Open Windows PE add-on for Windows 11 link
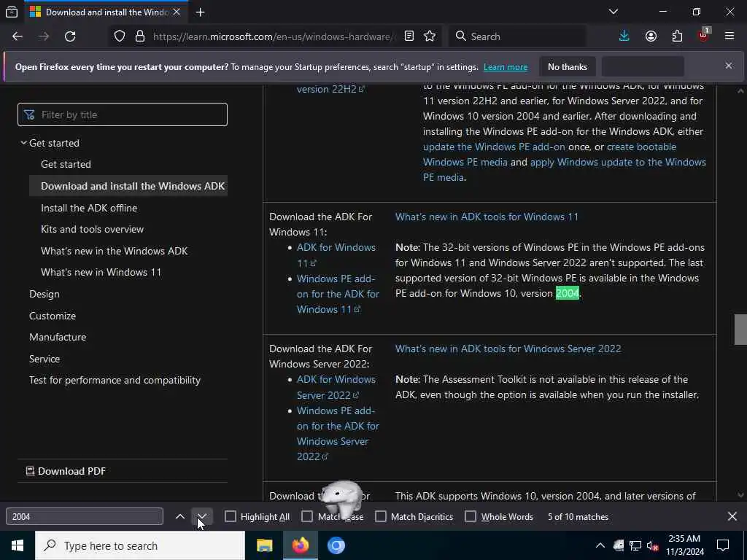 [338, 294]
